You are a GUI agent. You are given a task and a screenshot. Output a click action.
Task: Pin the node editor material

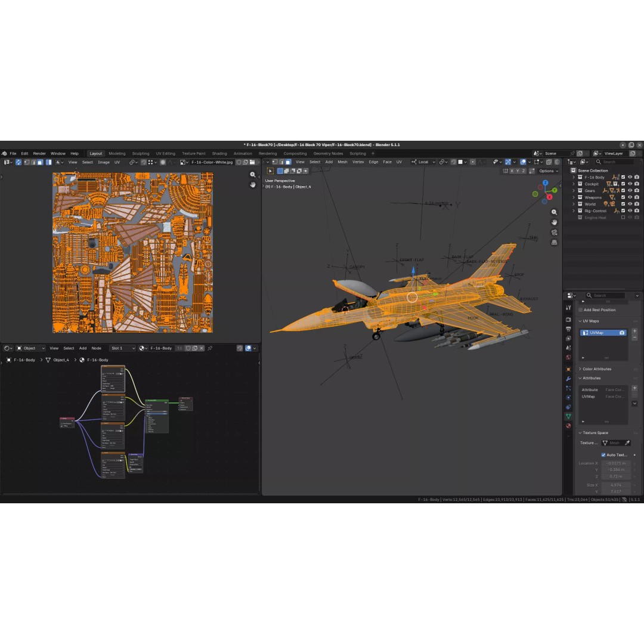point(210,348)
